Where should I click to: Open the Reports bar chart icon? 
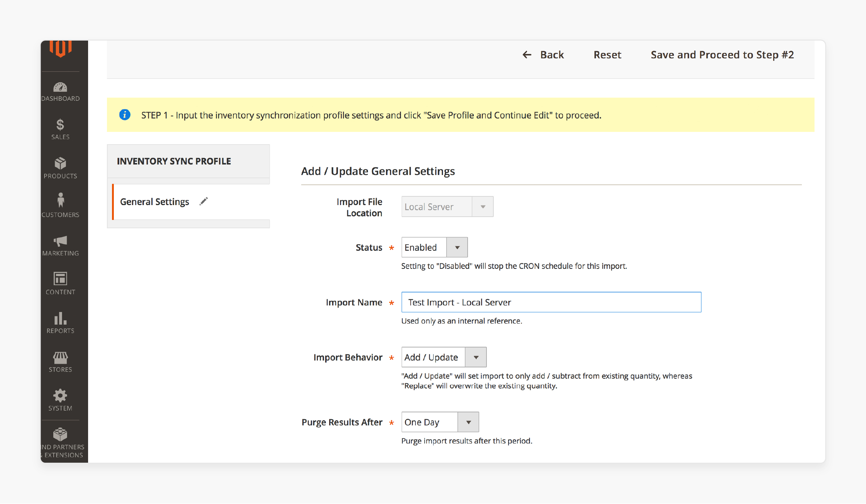(60, 318)
